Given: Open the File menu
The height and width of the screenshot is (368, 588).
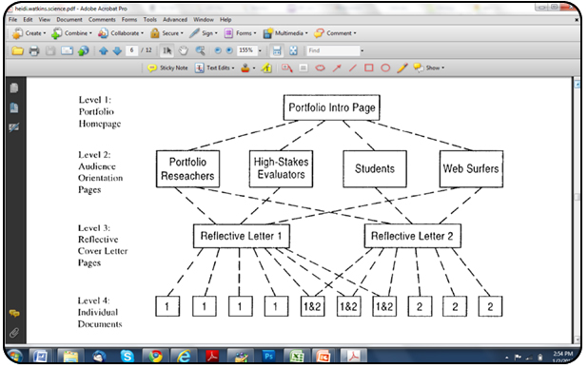Looking at the screenshot, I should click(x=12, y=19).
